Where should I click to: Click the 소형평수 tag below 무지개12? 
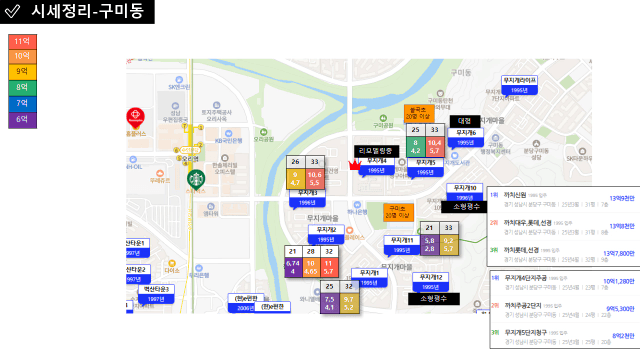point(433,298)
